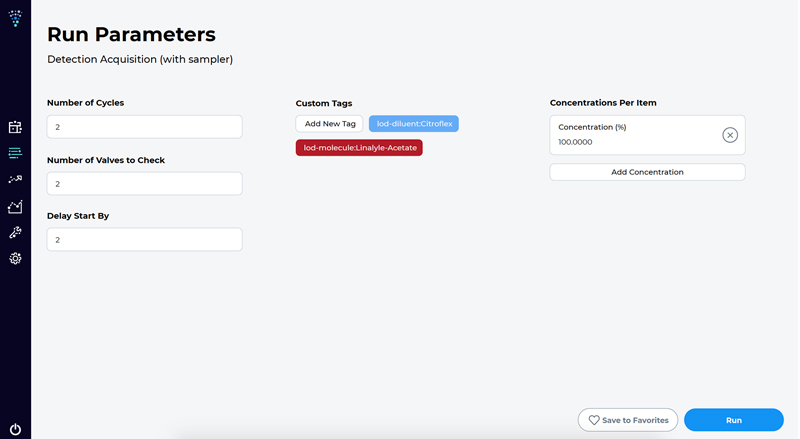Click the app logo in sidebar
Screen dimensions: 800x439
[x=15, y=18]
